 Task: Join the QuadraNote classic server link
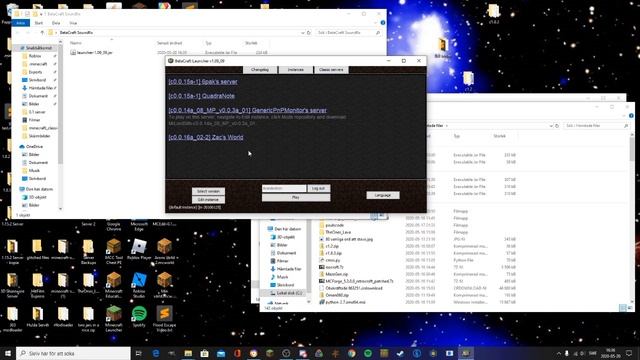tap(201, 96)
